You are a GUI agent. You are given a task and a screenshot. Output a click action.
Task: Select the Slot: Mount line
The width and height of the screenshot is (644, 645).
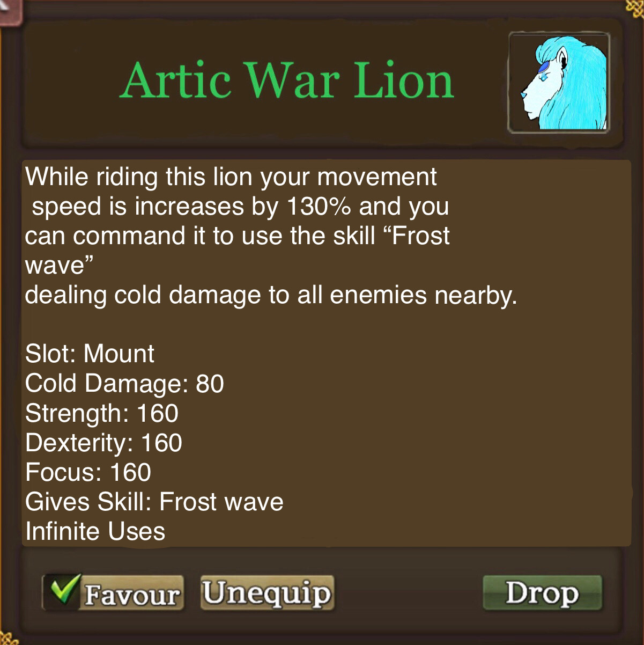(x=90, y=354)
